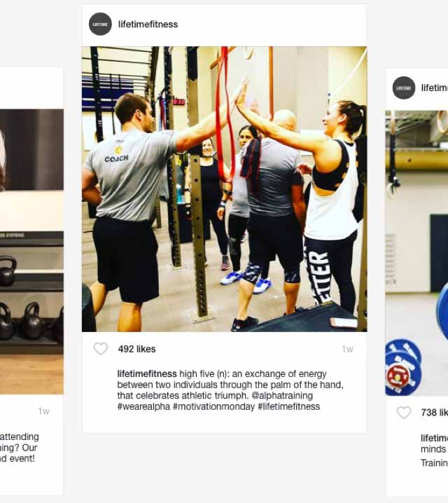Viewport: 448px width, 503px height.
Task: Click the caption username on right post
Action: (434, 438)
